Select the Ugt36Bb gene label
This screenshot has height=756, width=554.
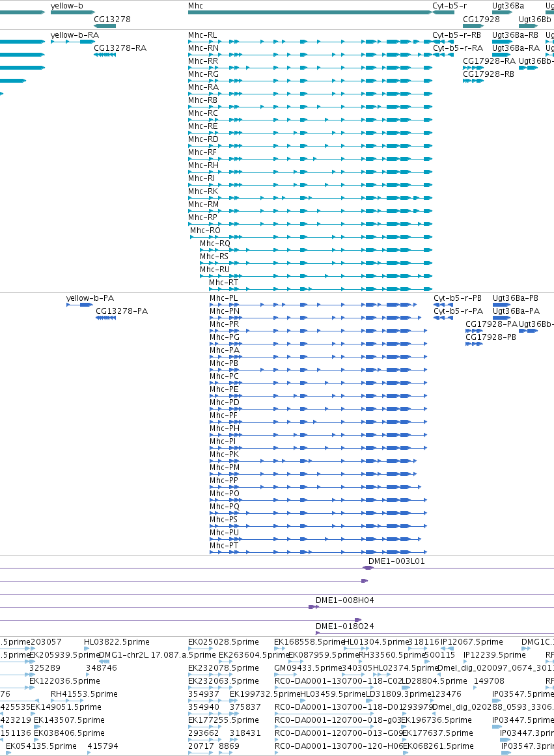tap(534, 20)
